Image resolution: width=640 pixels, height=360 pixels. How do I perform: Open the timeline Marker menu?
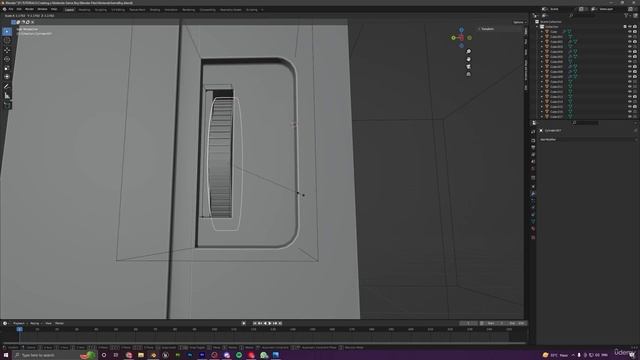60,323
